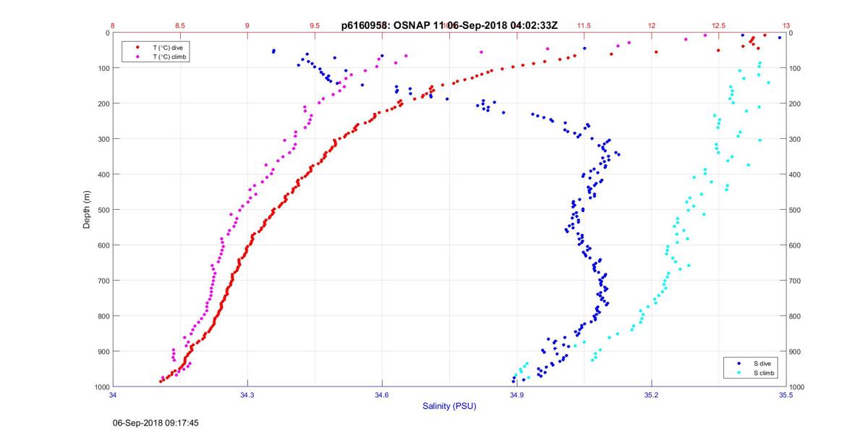Click the timestamp '06-Sep-2018 09:17:45'

click(x=156, y=423)
